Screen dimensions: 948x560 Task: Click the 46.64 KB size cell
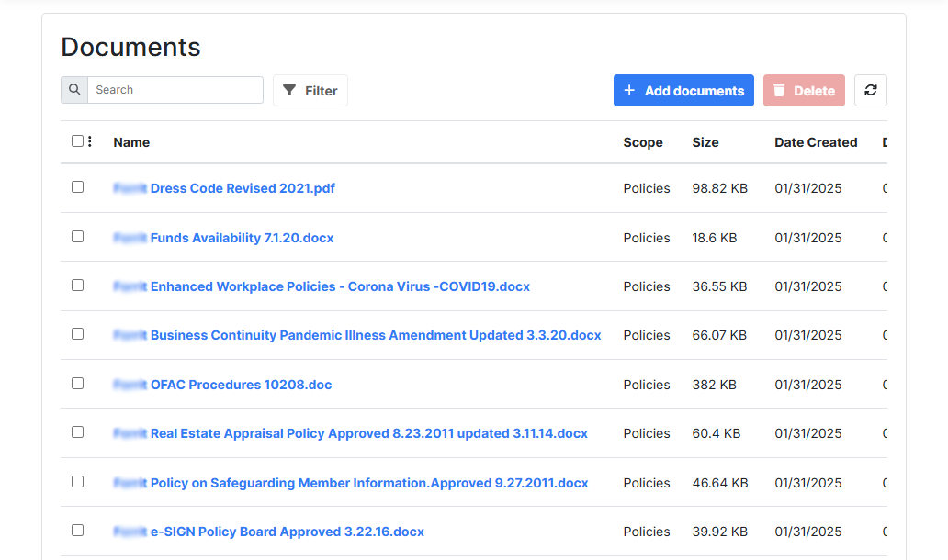[x=720, y=483]
